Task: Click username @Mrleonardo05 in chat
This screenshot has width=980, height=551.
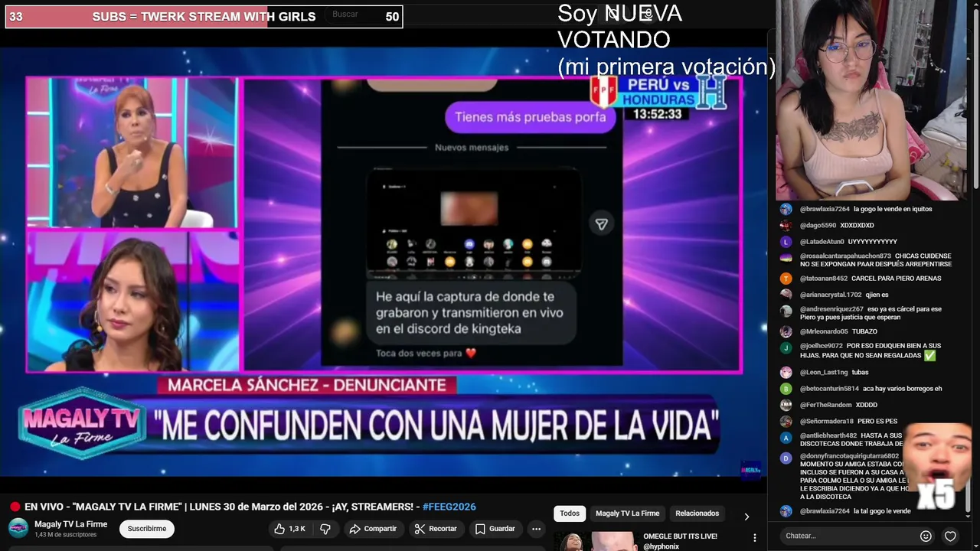Action: tap(824, 331)
